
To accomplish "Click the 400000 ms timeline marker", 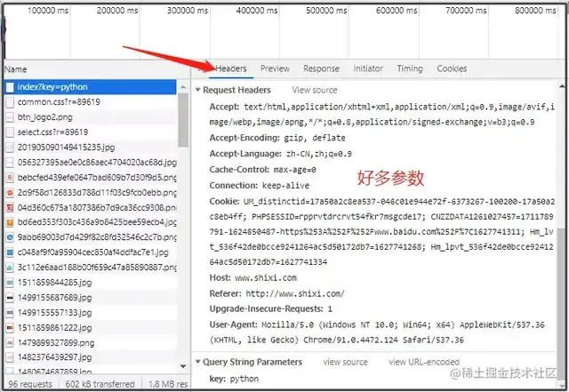I will coord(257,11).
